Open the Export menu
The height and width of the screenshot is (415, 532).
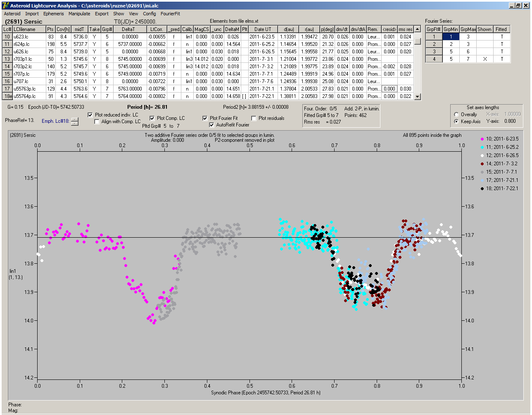click(102, 14)
